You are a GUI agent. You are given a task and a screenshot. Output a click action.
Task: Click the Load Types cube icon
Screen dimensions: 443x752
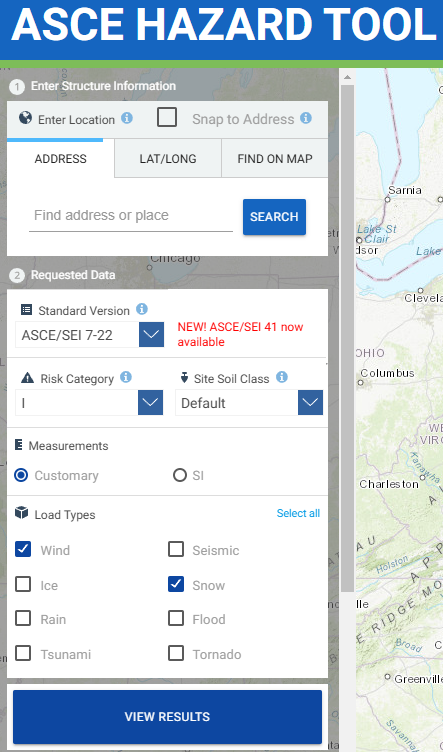[x=22, y=513]
